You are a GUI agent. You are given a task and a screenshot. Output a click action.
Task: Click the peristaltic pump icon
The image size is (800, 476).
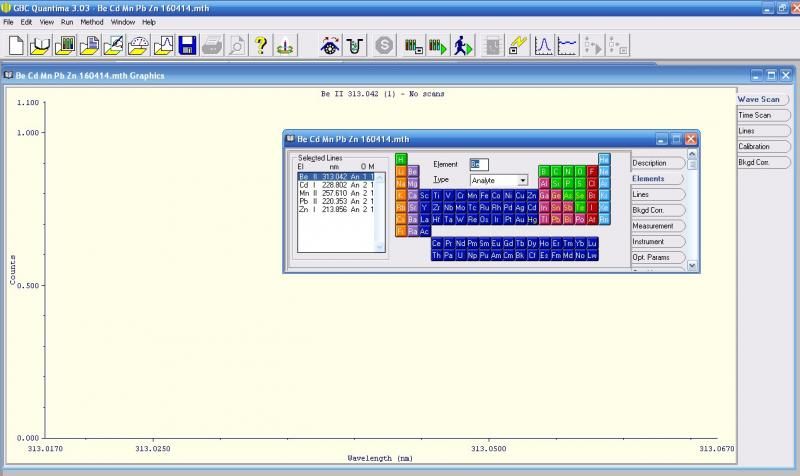pos(330,45)
